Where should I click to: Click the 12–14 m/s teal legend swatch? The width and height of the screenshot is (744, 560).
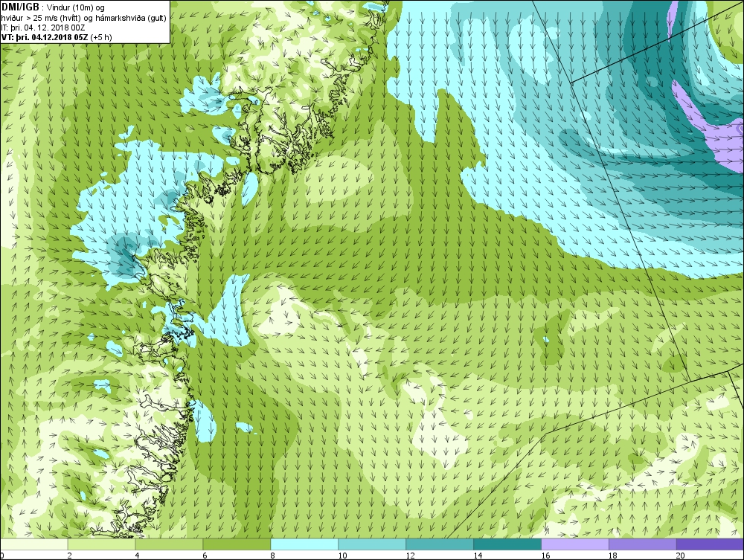(440, 544)
